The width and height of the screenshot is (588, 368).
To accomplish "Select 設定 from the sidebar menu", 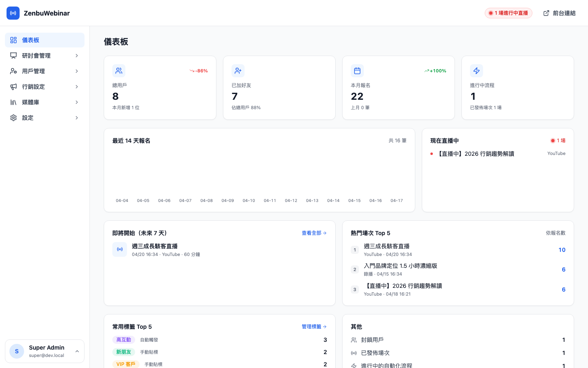I will click(x=45, y=118).
